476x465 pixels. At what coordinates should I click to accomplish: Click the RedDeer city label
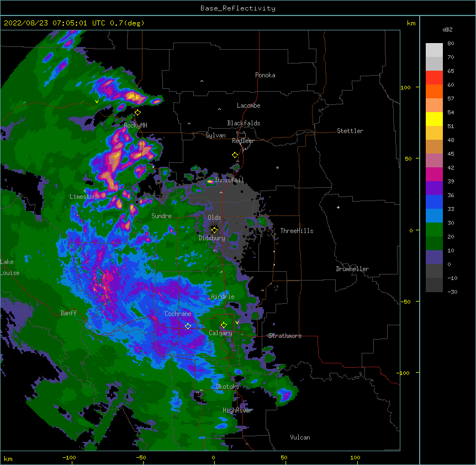coord(243,141)
